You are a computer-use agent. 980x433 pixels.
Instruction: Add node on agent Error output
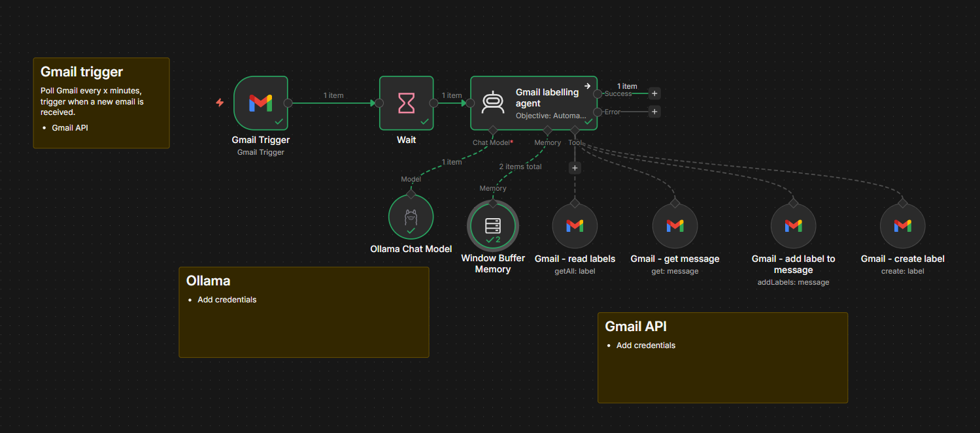tap(654, 112)
